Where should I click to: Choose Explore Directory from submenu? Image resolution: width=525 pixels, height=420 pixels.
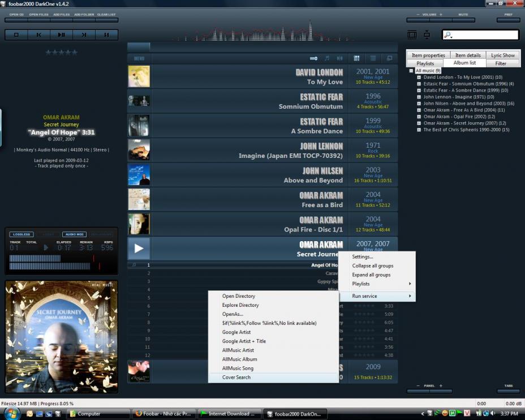pos(273,305)
